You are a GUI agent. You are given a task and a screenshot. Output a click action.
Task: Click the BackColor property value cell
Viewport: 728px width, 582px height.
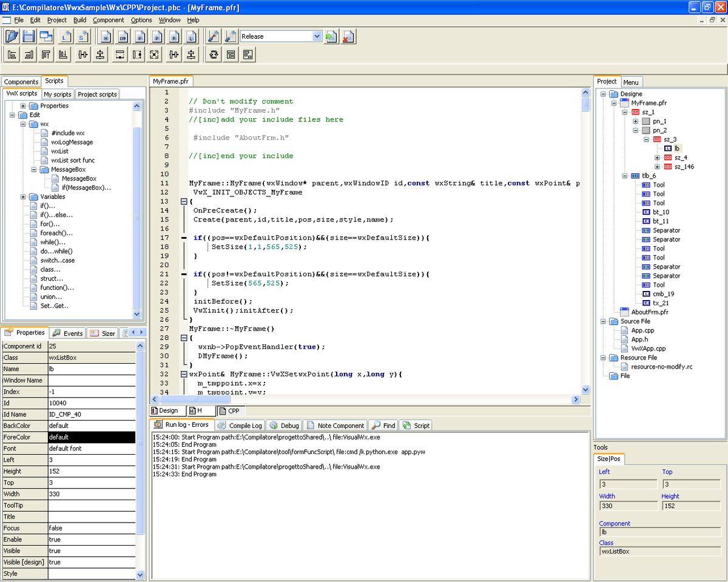(x=92, y=426)
